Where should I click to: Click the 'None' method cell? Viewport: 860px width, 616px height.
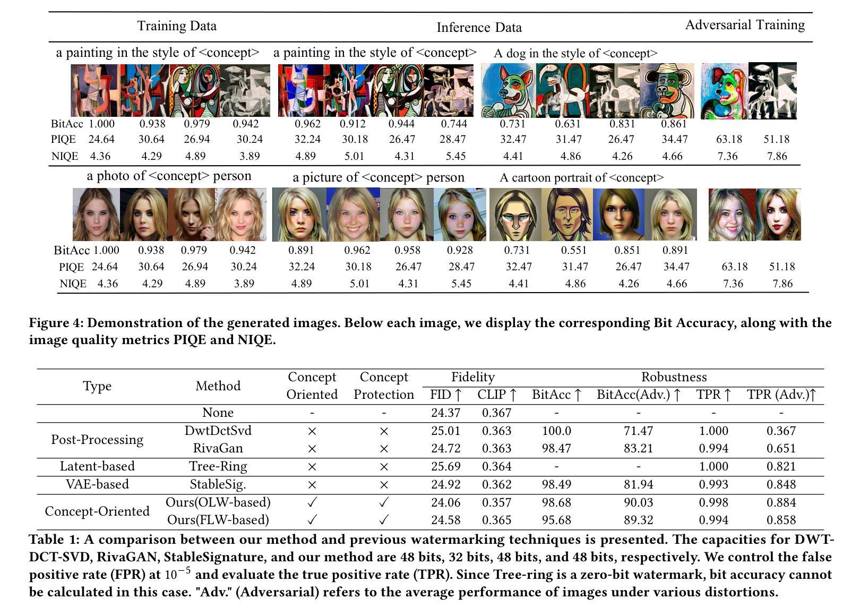coord(218,413)
